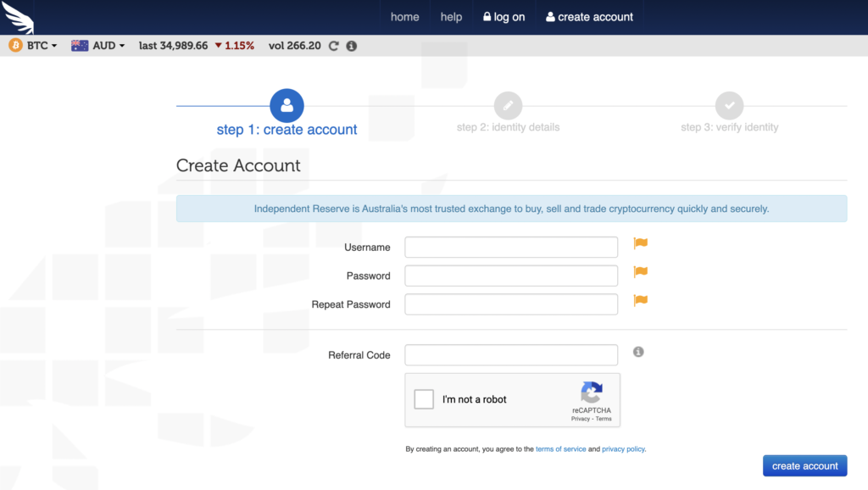Click the blue create account button

point(805,465)
